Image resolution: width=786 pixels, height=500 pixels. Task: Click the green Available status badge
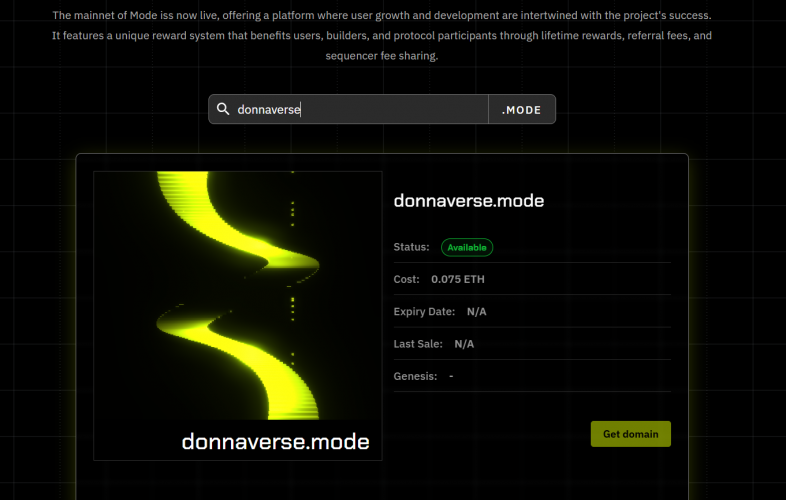point(467,247)
